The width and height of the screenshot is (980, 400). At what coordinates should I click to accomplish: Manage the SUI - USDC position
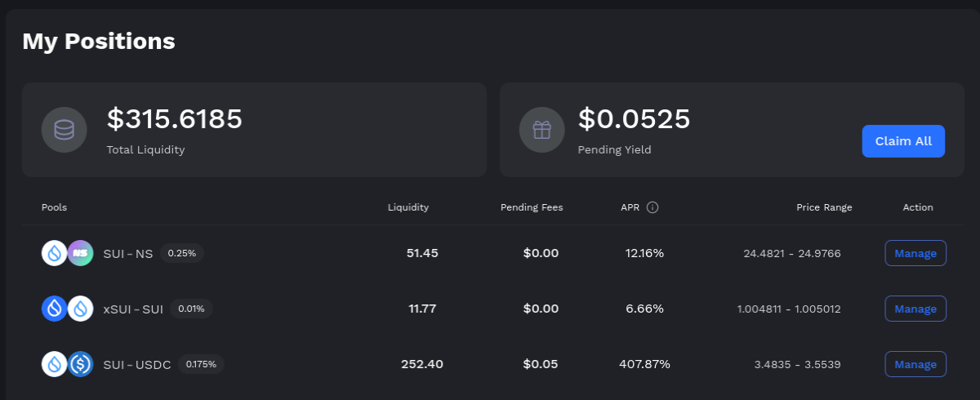915,364
